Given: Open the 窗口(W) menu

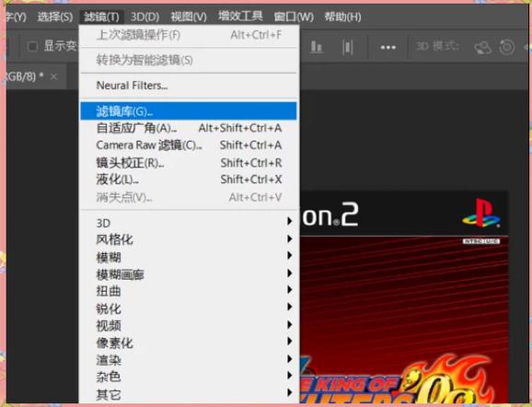Looking at the screenshot, I should point(294,17).
